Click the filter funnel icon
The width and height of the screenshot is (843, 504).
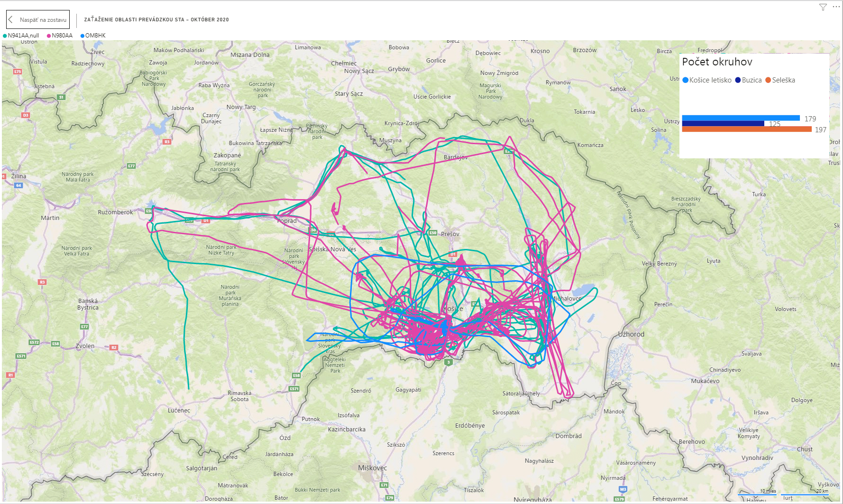pyautogui.click(x=823, y=7)
